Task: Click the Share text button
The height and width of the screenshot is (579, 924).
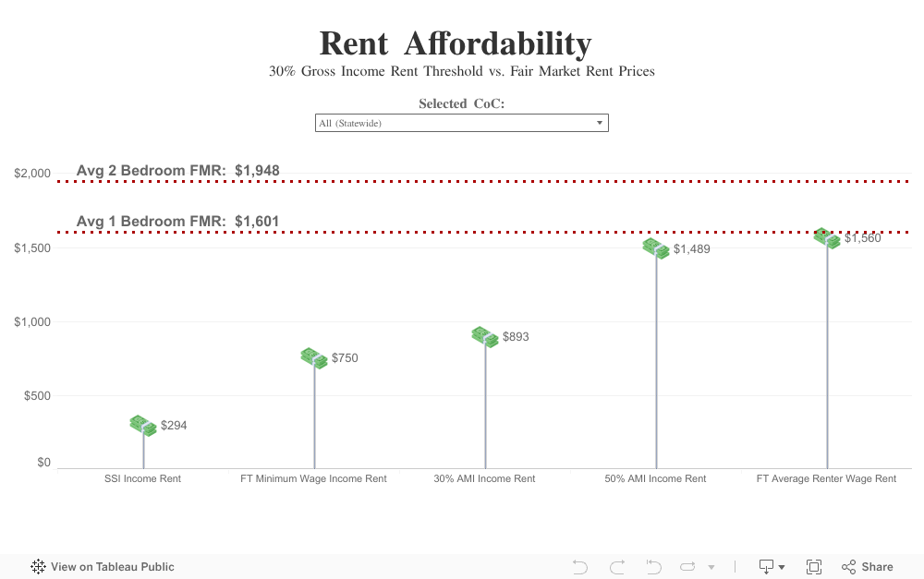Action: coord(877,567)
